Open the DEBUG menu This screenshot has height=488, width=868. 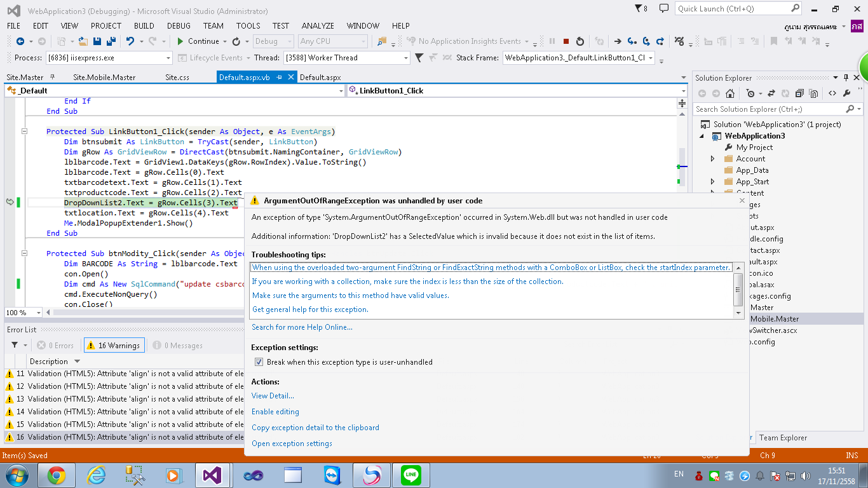pos(179,26)
